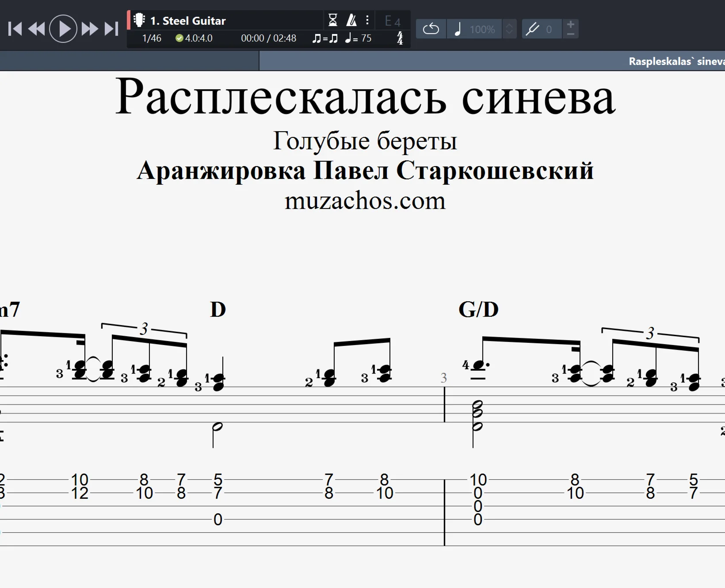Image resolution: width=725 pixels, height=588 pixels.
Task: Fast forward to the next bar
Action: point(90,29)
